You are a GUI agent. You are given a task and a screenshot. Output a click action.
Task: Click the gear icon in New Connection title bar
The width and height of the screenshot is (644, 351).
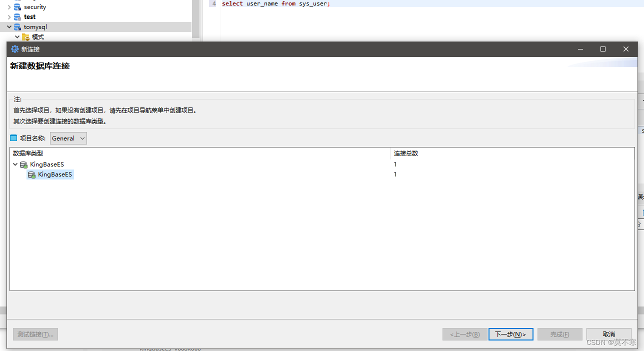click(x=15, y=49)
